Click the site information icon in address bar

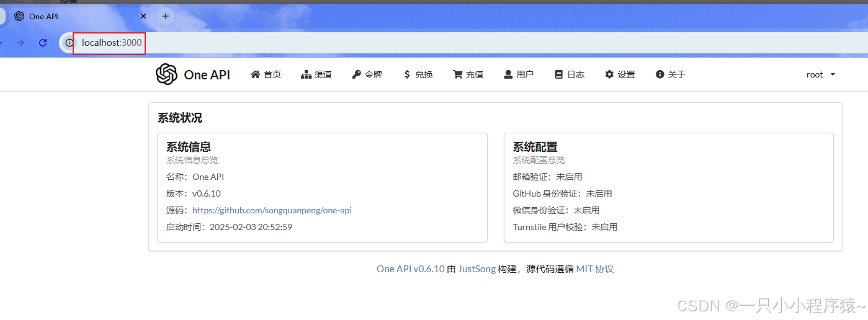click(69, 43)
